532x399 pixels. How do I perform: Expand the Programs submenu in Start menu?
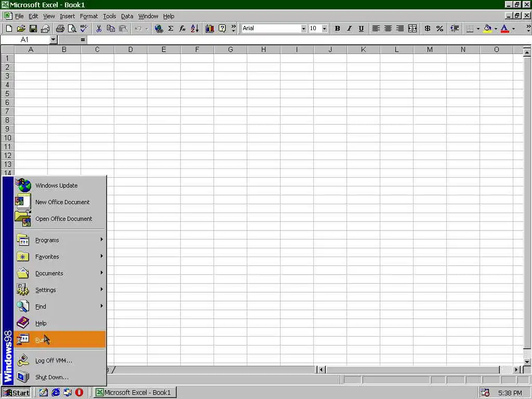[60, 240]
